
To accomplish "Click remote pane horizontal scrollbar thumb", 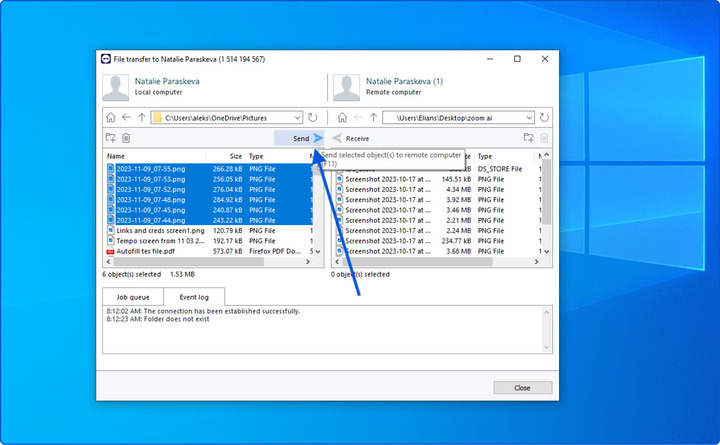I will pos(417,261).
